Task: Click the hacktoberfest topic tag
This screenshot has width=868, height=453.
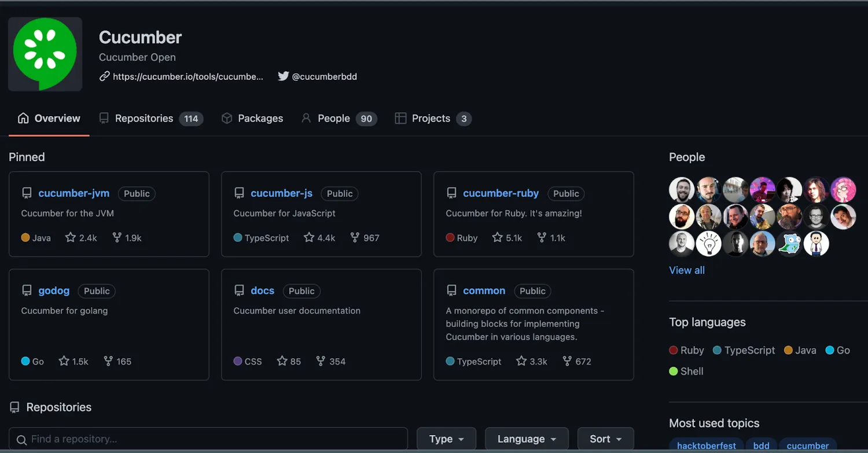Action: (x=707, y=445)
